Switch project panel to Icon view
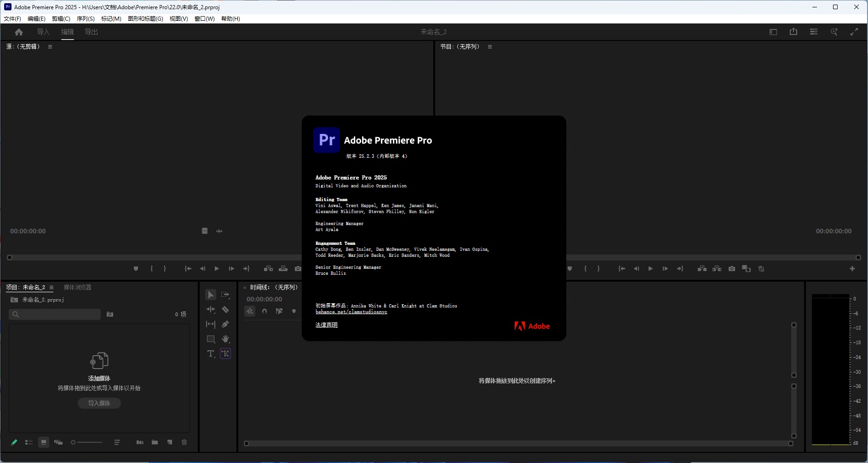This screenshot has width=868, height=463. (44, 442)
